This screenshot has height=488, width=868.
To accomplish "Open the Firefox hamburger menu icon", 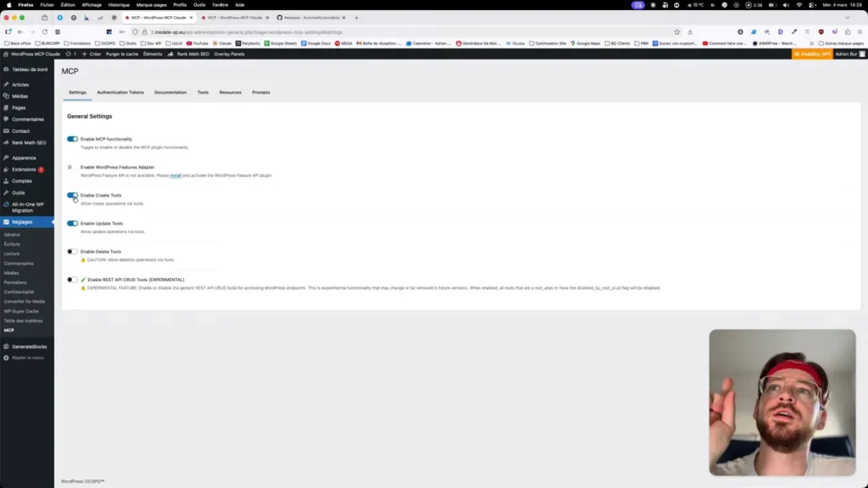I will pos(859,32).
